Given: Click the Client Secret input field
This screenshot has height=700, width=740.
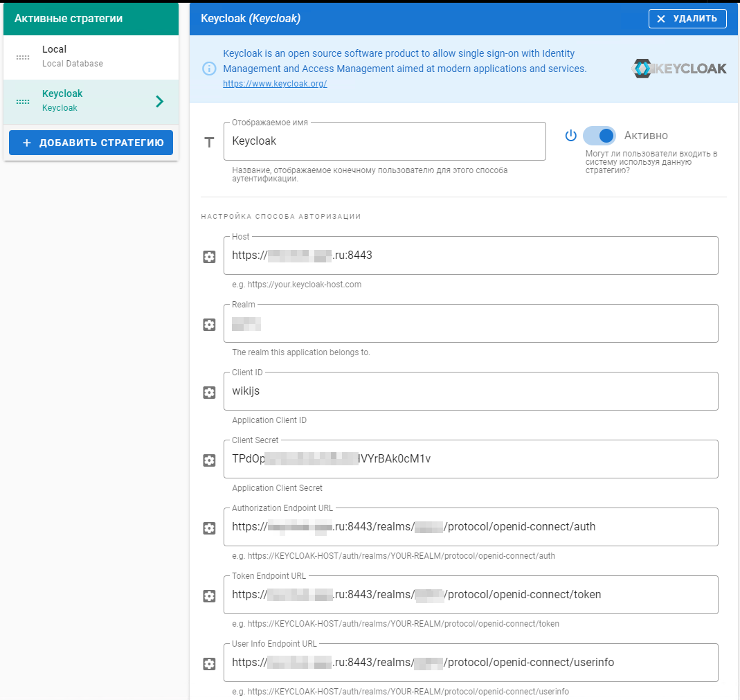Looking at the screenshot, I should [471, 459].
